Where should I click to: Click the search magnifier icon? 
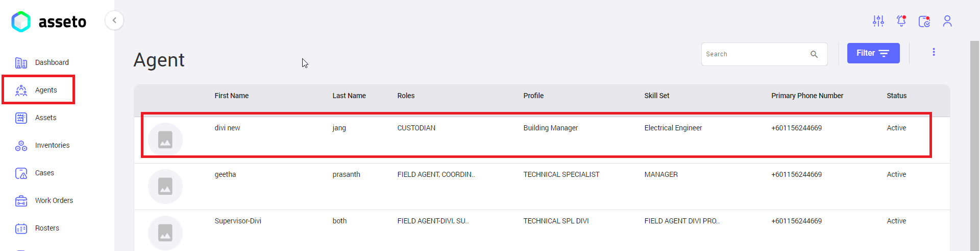pos(814,54)
